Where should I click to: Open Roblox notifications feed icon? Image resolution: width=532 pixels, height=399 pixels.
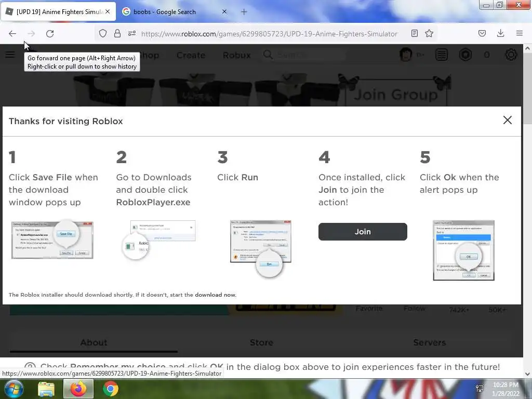(442, 55)
